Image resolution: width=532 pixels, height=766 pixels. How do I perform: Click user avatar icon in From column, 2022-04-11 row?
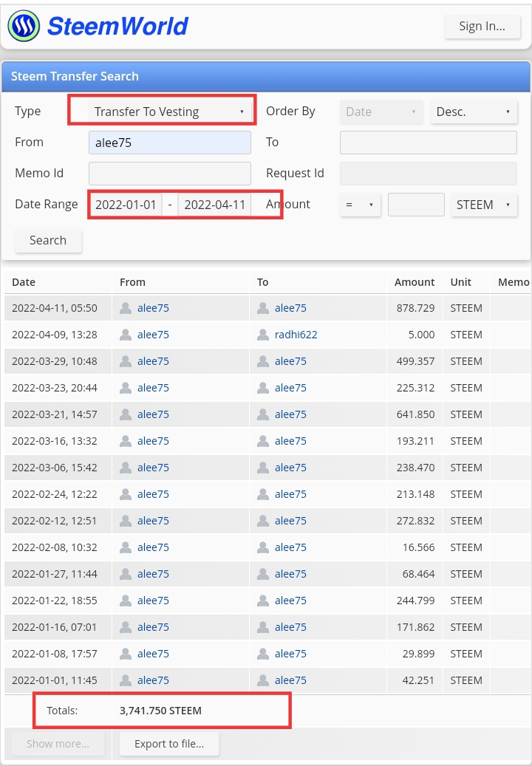click(x=126, y=308)
